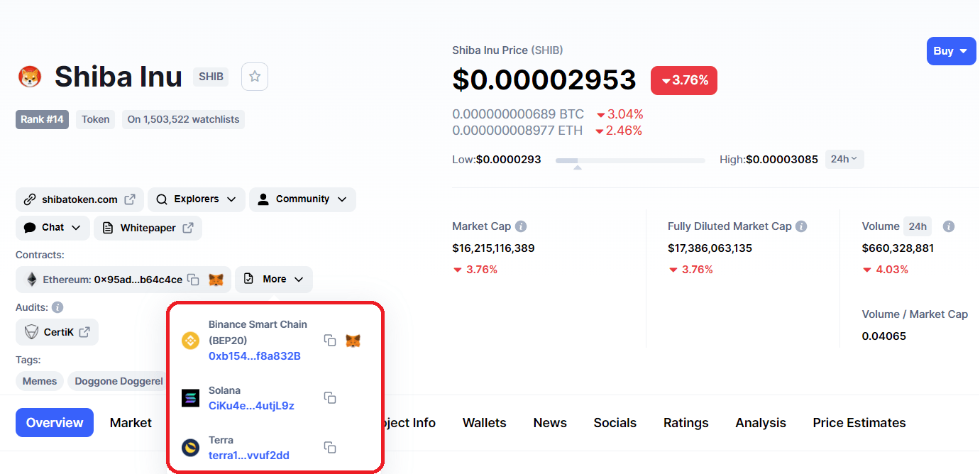Click the $0.00002953 price value
Image resolution: width=980 pixels, height=474 pixels.
[x=544, y=79]
